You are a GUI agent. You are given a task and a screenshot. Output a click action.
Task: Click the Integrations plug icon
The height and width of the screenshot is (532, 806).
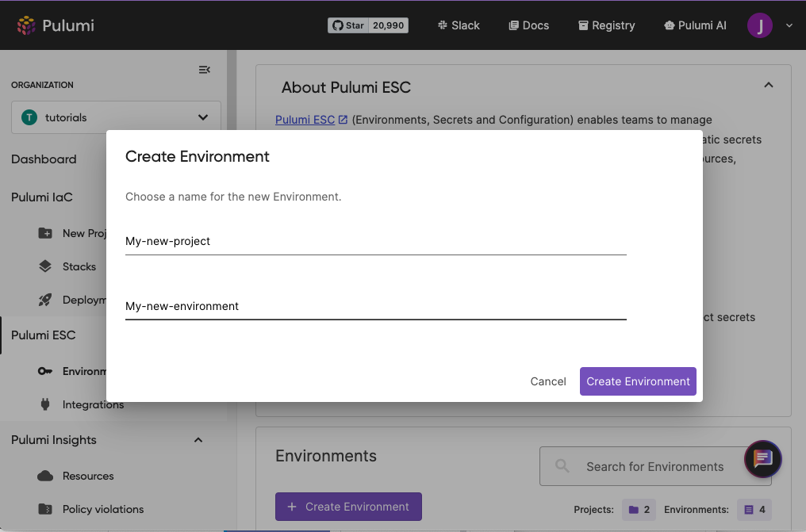tap(45, 404)
